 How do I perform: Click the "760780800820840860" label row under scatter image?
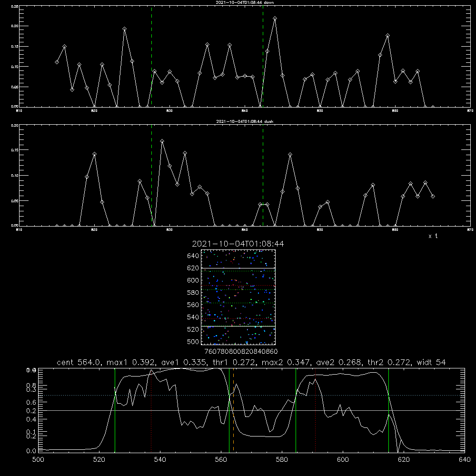pyautogui.click(x=241, y=352)
